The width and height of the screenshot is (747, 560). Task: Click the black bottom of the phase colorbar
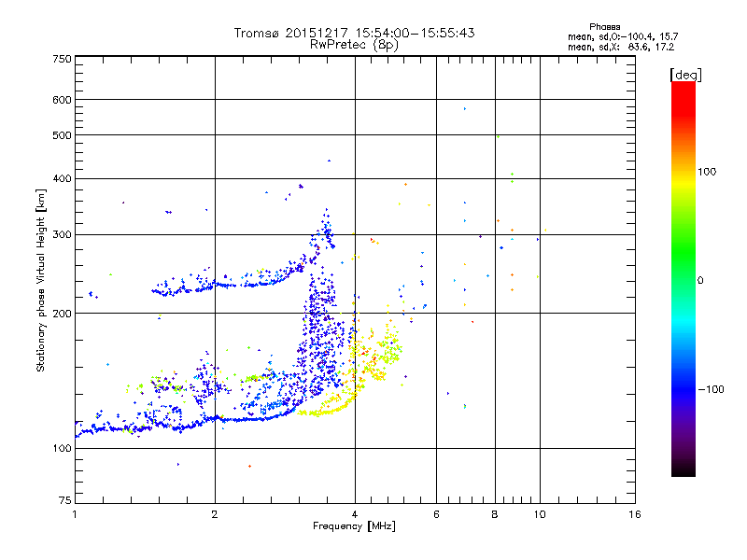click(684, 469)
